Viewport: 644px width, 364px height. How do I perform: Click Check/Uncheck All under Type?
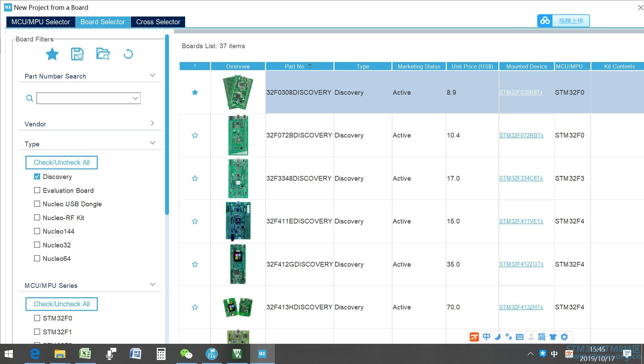pos(61,162)
